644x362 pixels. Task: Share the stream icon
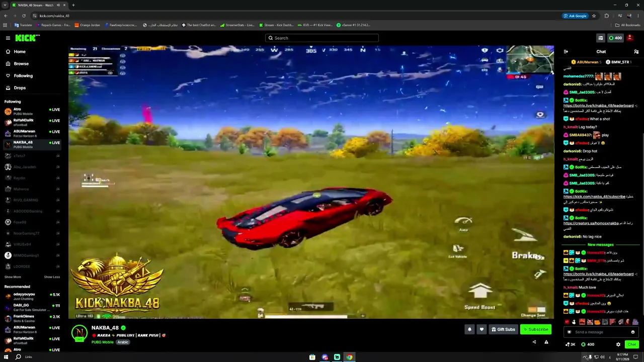click(534, 342)
